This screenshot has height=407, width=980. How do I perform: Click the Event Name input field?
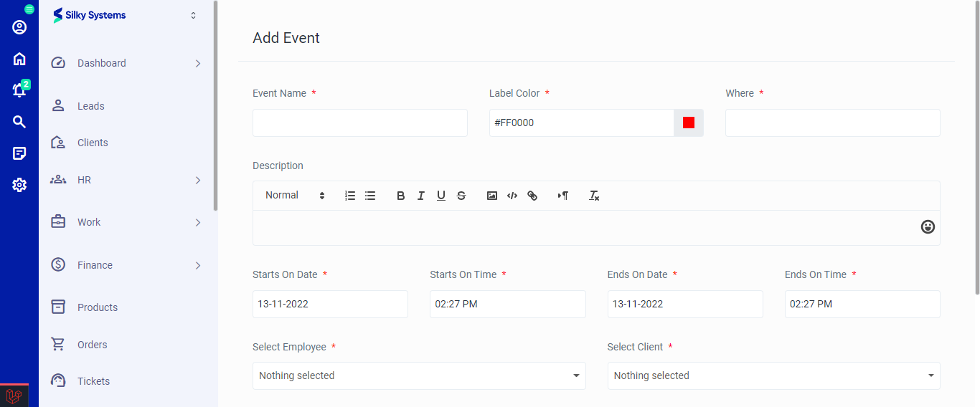[360, 123]
